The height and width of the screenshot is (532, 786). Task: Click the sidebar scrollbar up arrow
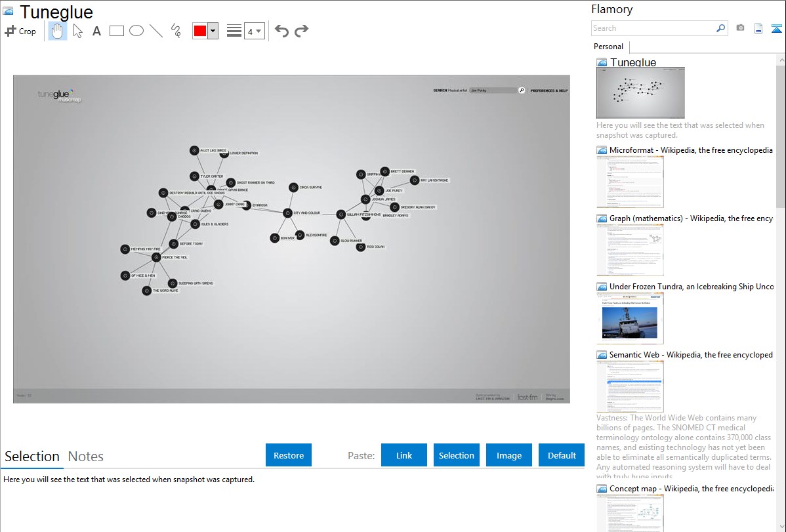[x=781, y=60]
